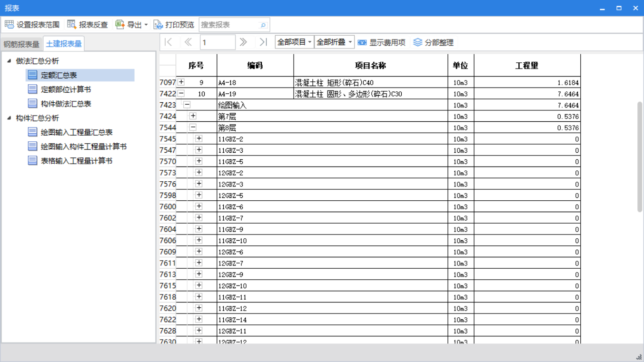Click the 导出 export icon

(x=120, y=24)
